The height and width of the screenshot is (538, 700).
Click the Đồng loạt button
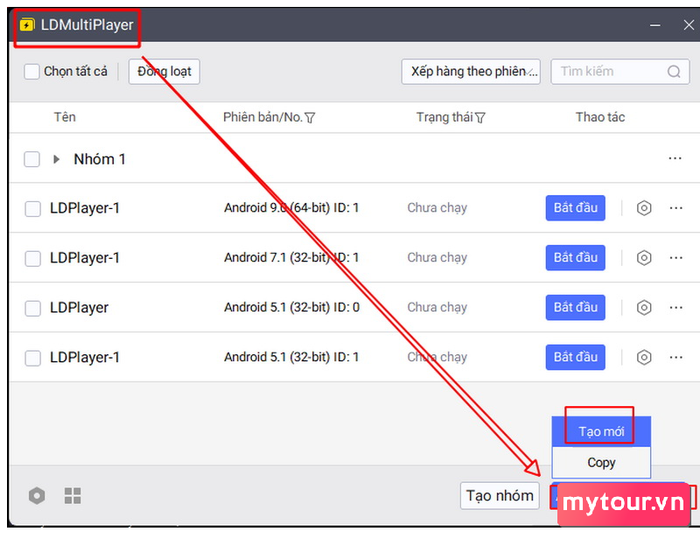pos(164,71)
